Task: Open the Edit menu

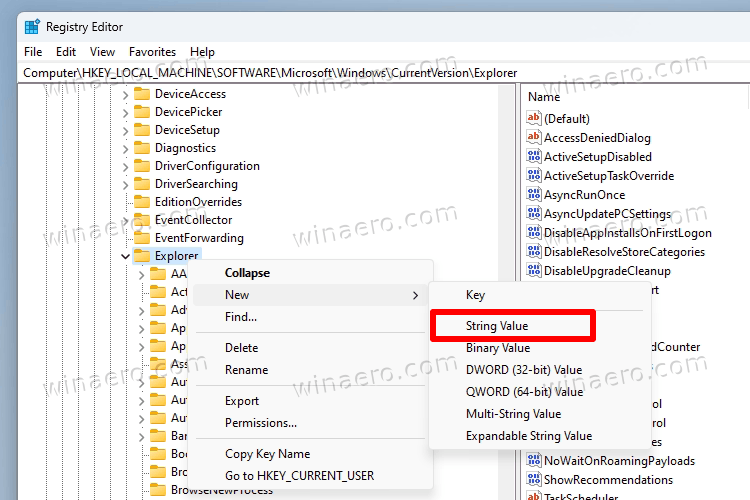Action: [x=66, y=52]
